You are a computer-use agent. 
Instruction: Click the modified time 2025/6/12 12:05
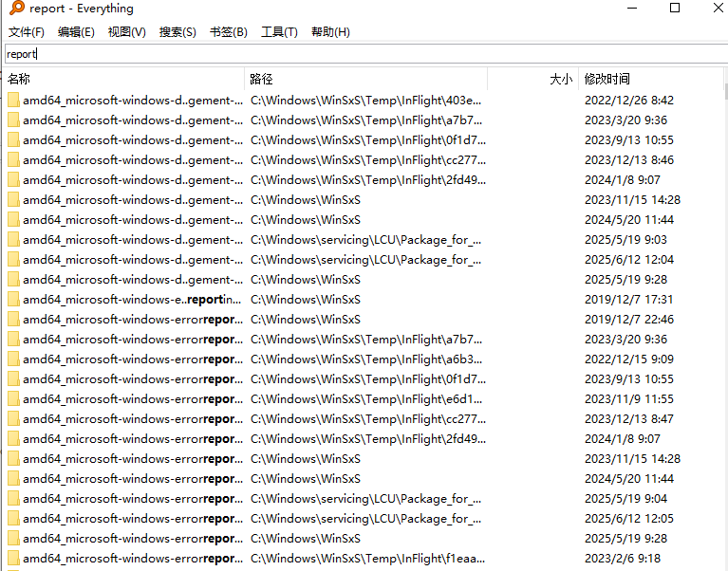tap(629, 519)
